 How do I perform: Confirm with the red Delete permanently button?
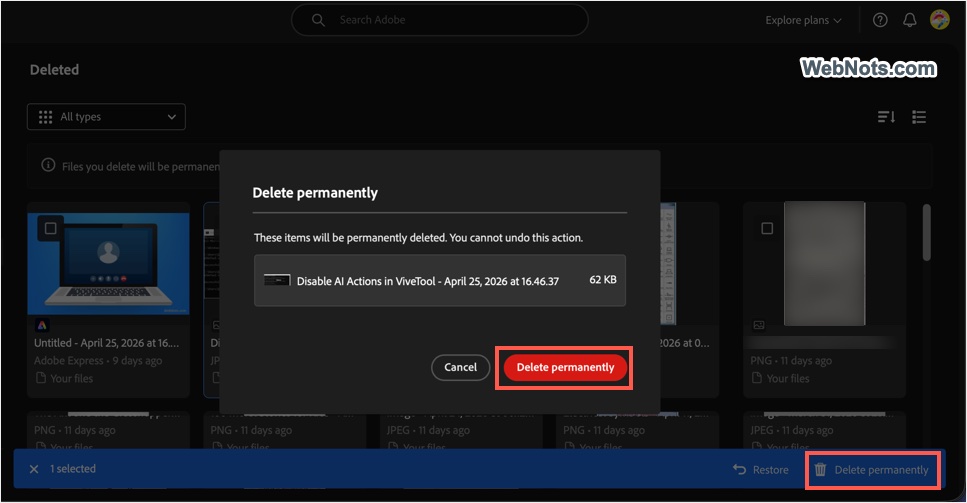565,367
